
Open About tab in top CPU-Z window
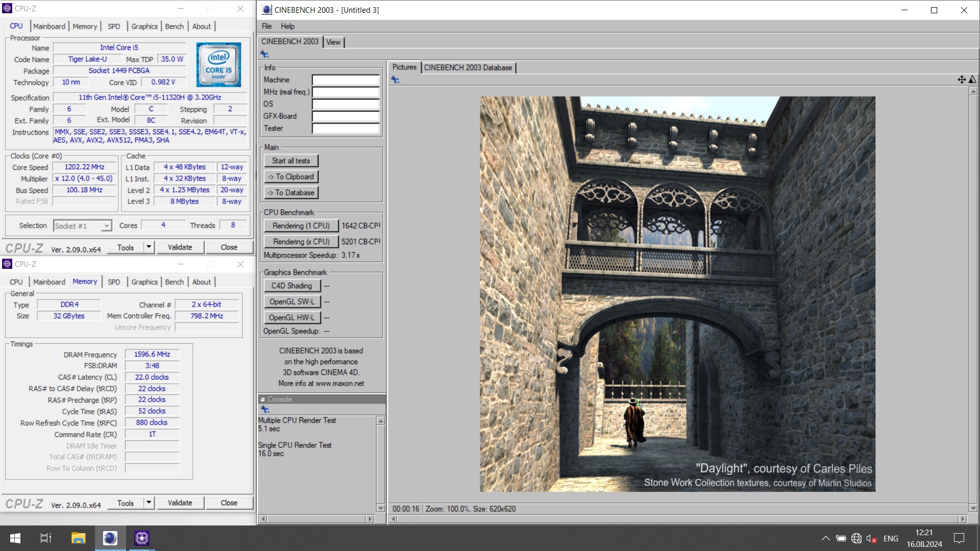click(202, 26)
